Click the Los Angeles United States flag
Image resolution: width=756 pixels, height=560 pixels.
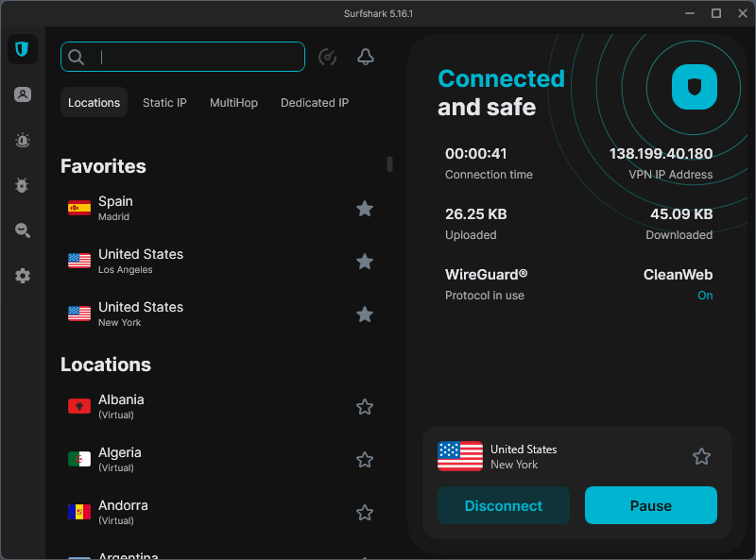click(x=79, y=261)
